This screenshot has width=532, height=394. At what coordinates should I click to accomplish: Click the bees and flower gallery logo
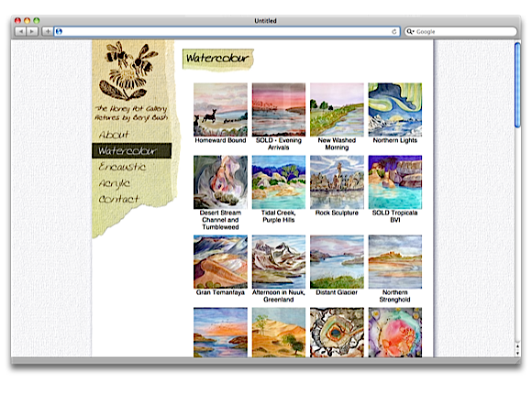pyautogui.click(x=128, y=71)
